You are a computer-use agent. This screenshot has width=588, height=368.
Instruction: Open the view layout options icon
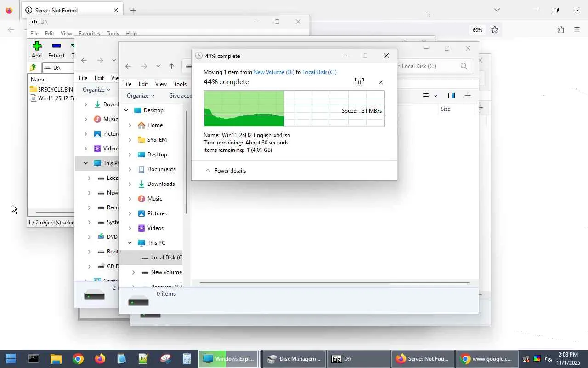[x=426, y=96]
